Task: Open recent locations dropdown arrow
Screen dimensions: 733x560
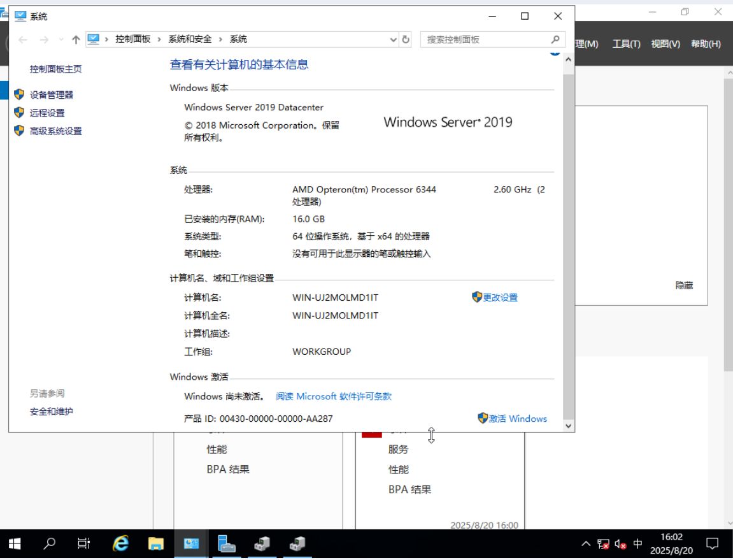Action: tap(61, 39)
